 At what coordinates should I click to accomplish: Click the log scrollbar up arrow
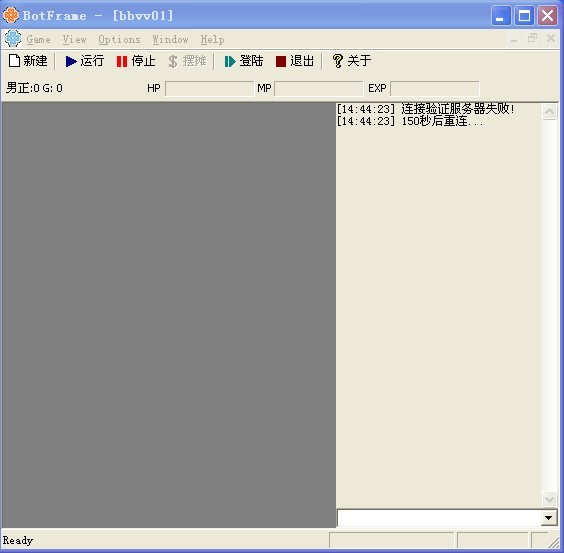coord(549,112)
